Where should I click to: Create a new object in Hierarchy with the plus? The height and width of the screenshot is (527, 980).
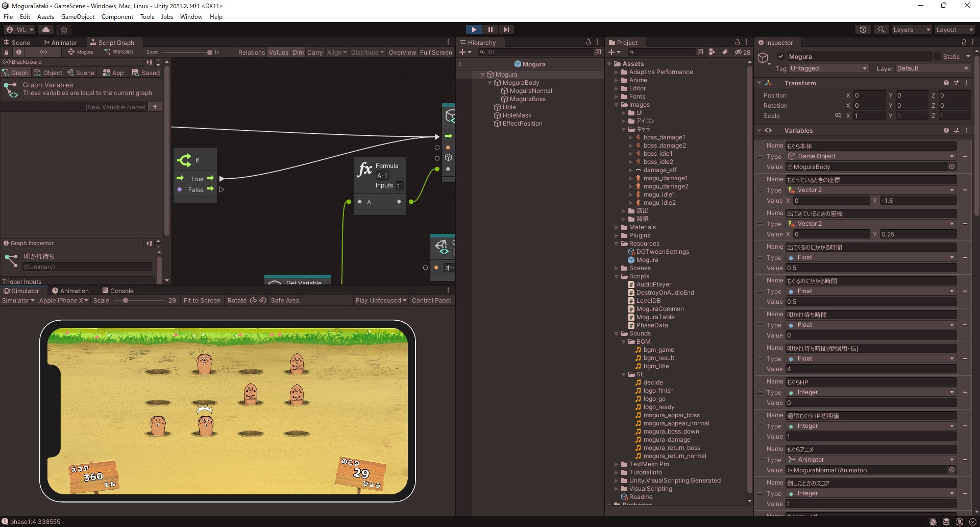pos(464,52)
